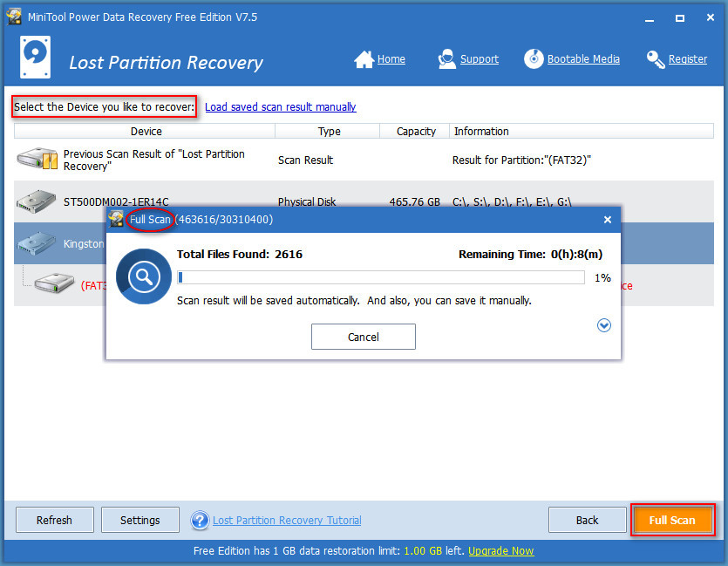728x566 pixels.
Task: Sort by the Type column header
Action: pyautogui.click(x=328, y=132)
